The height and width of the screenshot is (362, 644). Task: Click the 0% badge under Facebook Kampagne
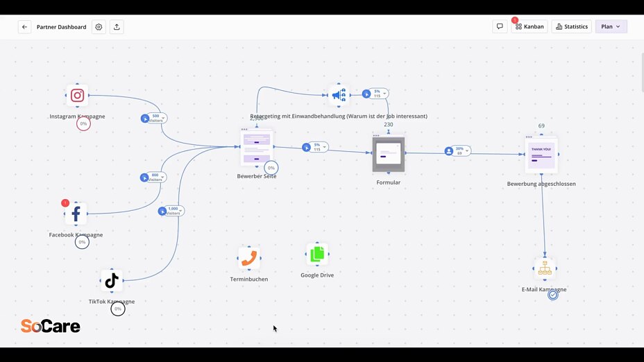pos(82,242)
